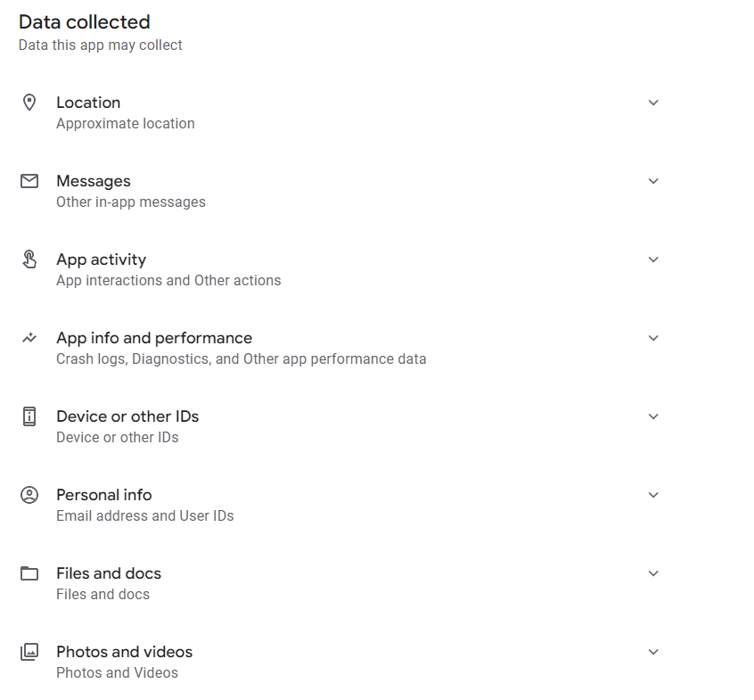754x700 pixels.
Task: Click the Personal info profile icon
Action: click(29, 495)
